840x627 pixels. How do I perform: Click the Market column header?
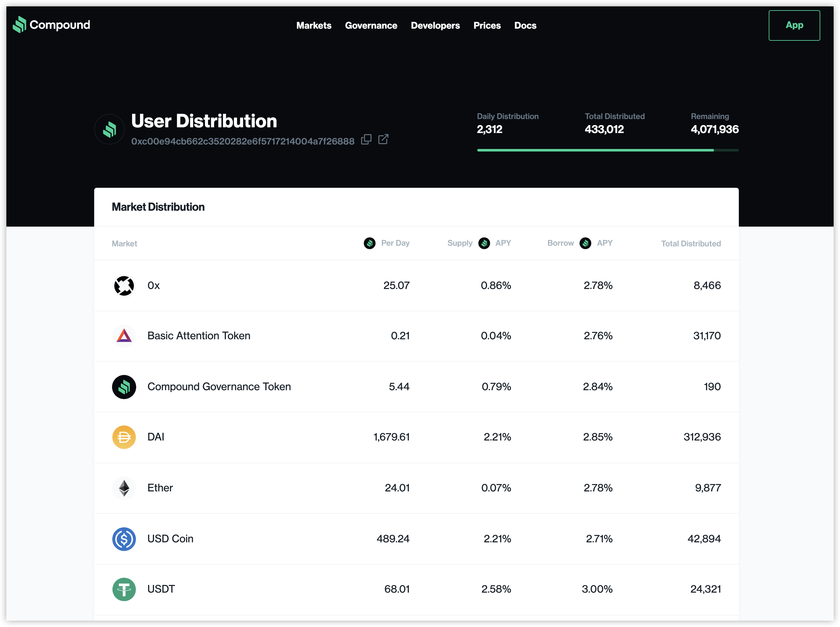[124, 244]
